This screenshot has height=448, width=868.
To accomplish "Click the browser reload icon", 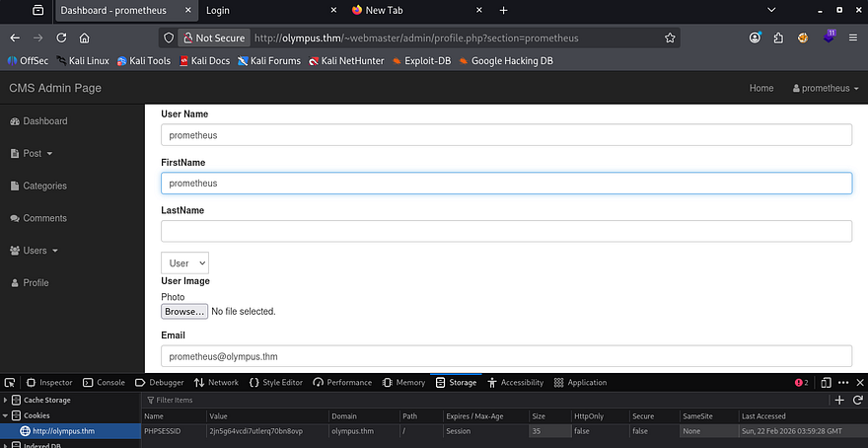I will click(61, 38).
